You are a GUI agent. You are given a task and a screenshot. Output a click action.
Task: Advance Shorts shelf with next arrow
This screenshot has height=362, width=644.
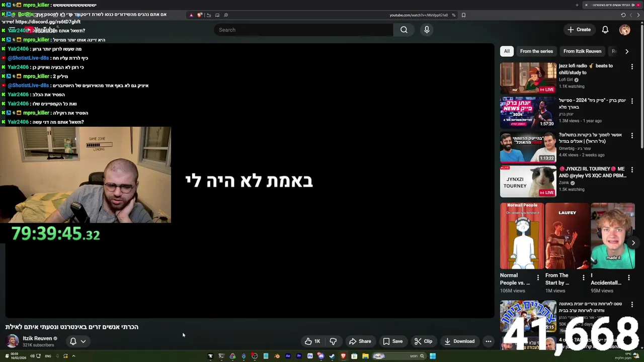tap(633, 243)
